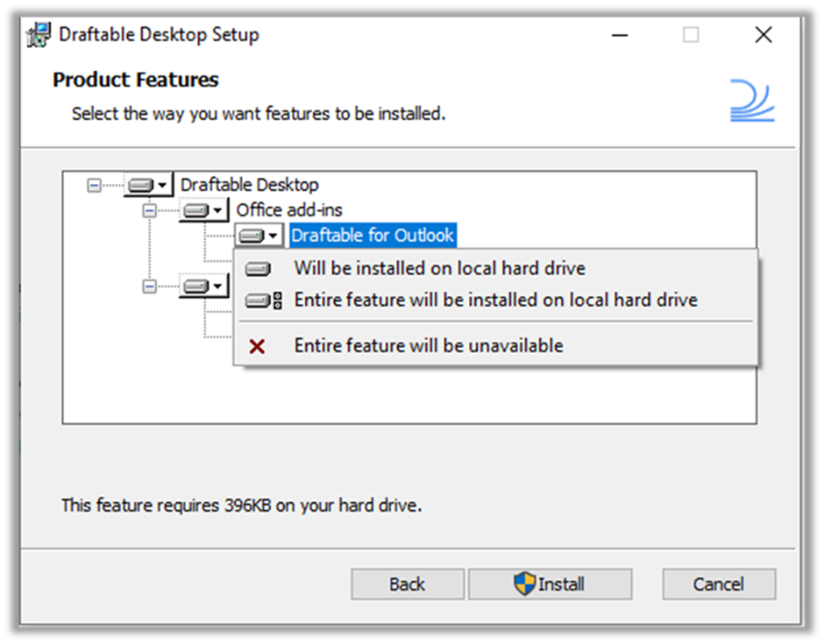Collapse the Draftable Desktop tree node

(x=94, y=185)
